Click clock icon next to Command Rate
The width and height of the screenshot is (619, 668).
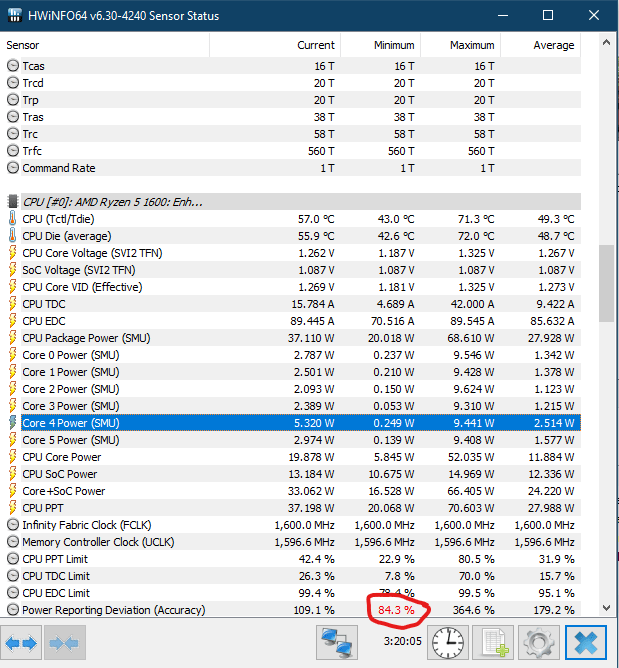coord(13,168)
